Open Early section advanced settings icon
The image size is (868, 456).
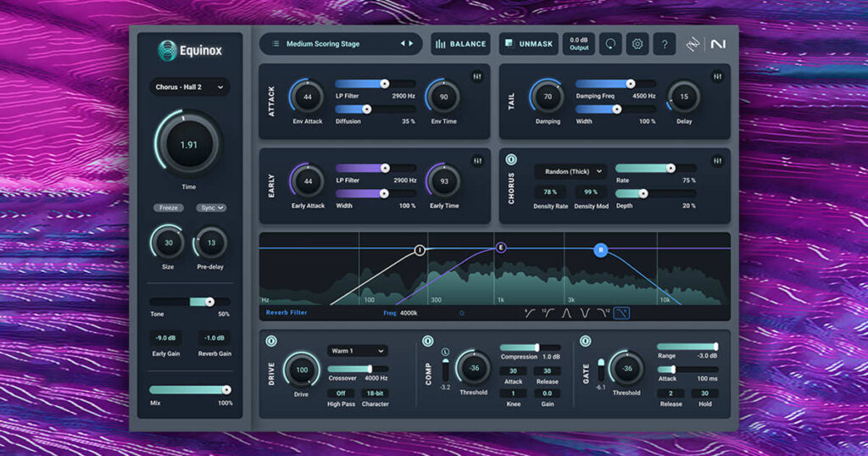(x=477, y=161)
